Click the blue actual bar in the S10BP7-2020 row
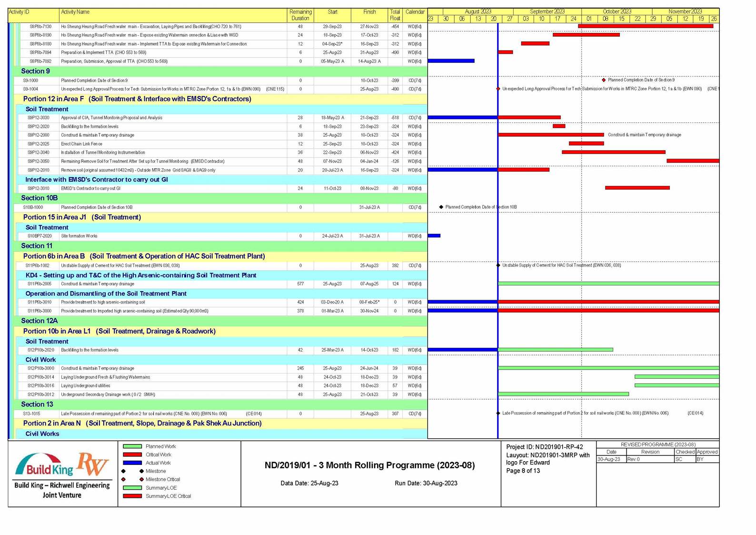This screenshot has width=756, height=535. pos(434,236)
